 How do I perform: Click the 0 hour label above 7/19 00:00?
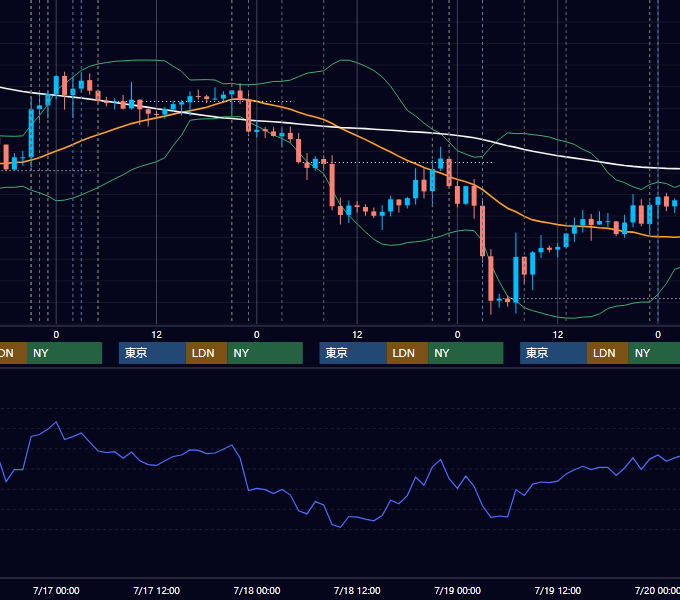(x=458, y=335)
